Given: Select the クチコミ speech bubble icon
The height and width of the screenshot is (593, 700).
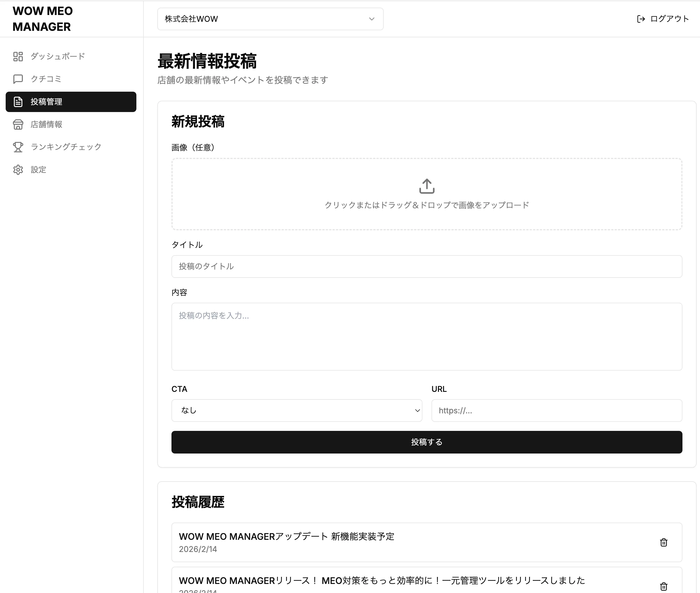Looking at the screenshot, I should tap(18, 79).
